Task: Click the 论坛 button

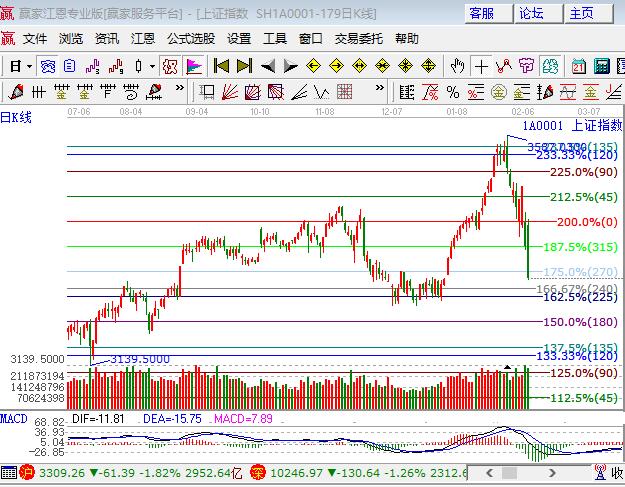Action: (531, 13)
